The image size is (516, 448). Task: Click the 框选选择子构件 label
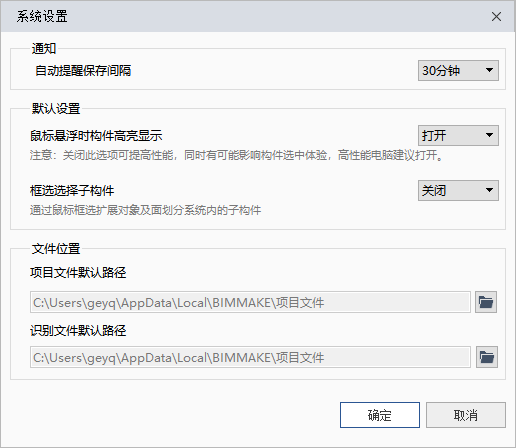(x=72, y=191)
